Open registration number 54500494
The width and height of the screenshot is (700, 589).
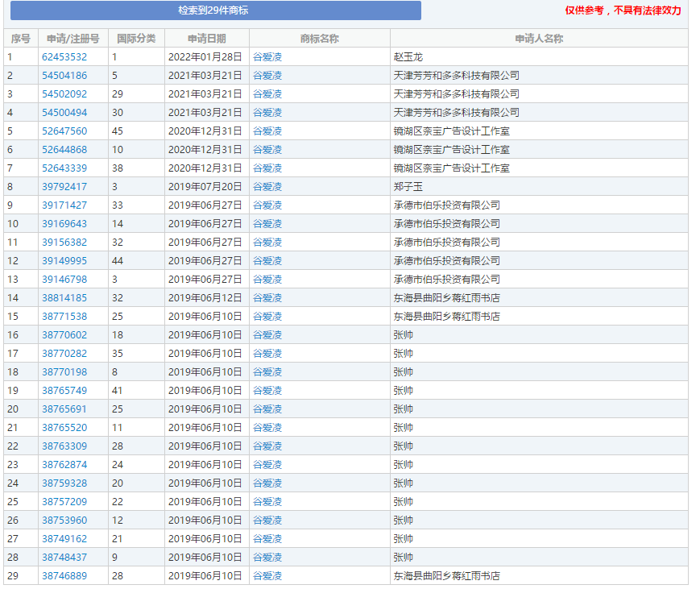[64, 113]
